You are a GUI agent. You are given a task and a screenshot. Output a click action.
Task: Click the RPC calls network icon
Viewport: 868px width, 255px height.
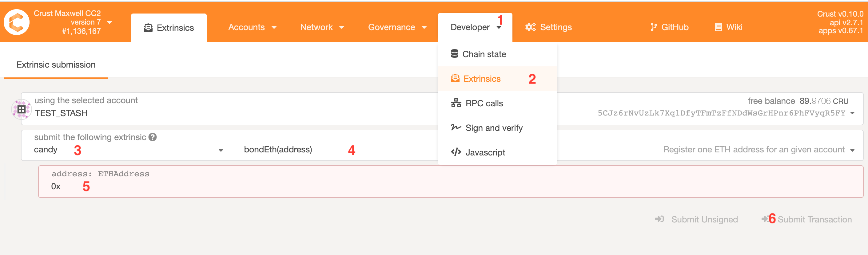coord(456,103)
